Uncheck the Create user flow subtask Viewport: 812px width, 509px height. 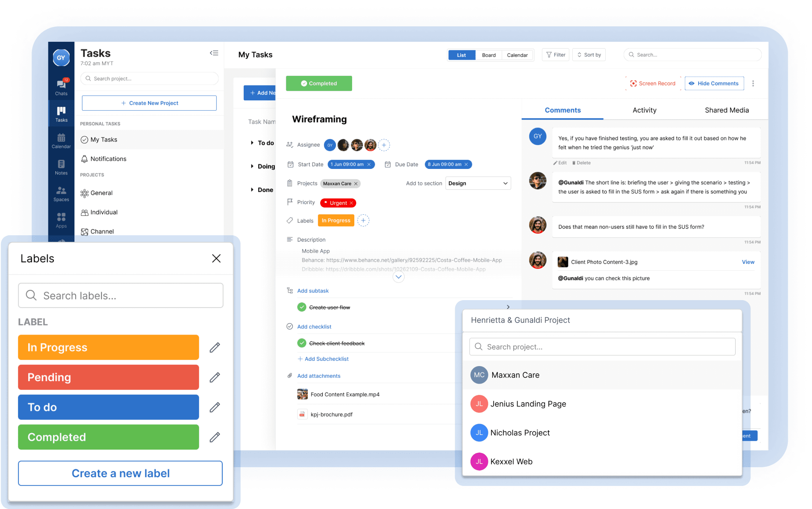pos(302,307)
